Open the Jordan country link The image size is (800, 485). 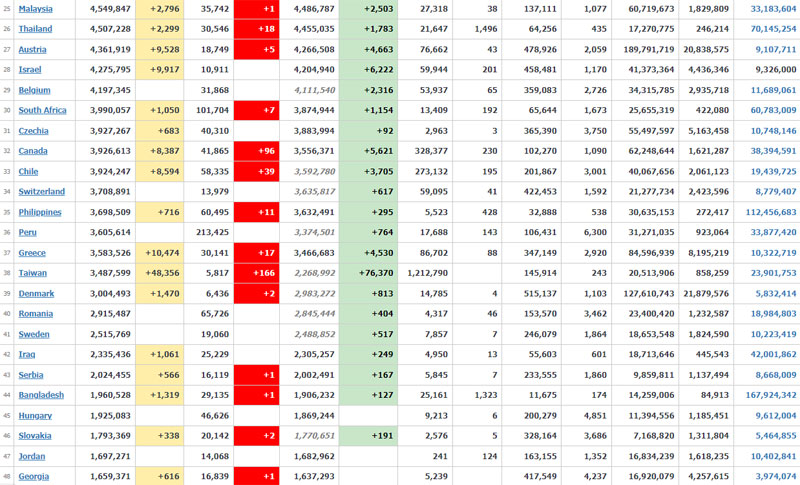[32, 456]
